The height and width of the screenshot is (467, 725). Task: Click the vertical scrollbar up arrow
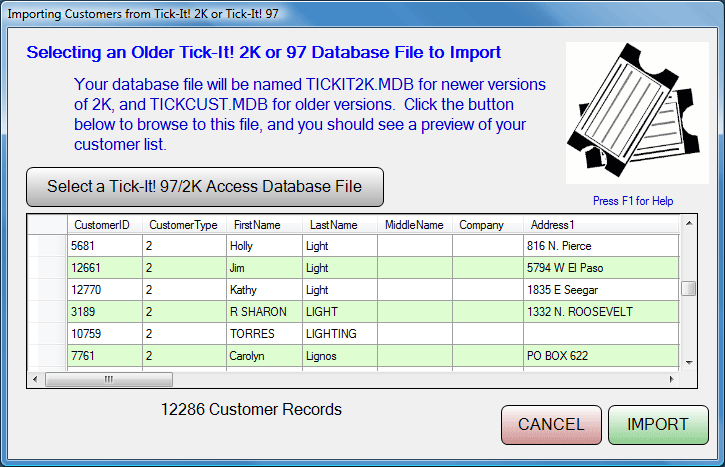[x=689, y=223]
